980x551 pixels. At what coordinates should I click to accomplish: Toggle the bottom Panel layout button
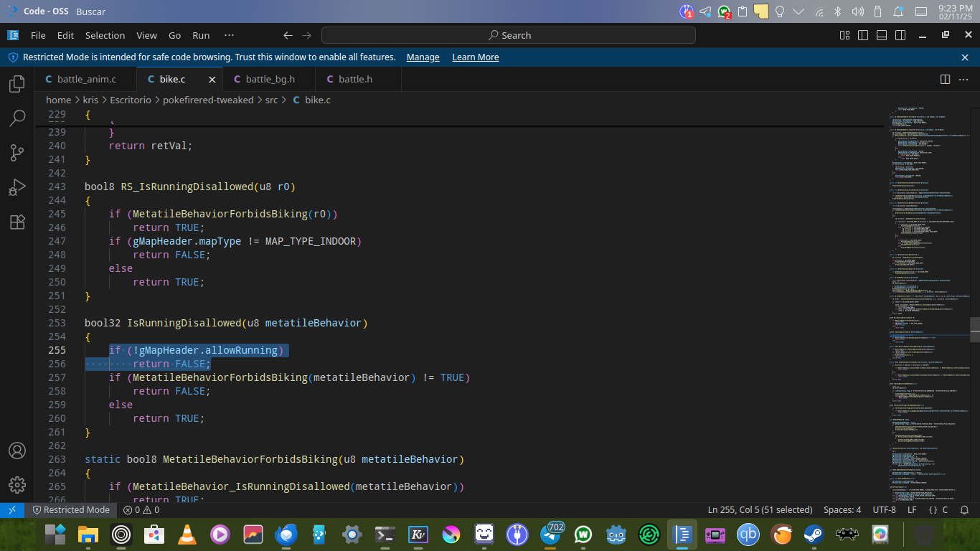click(882, 35)
